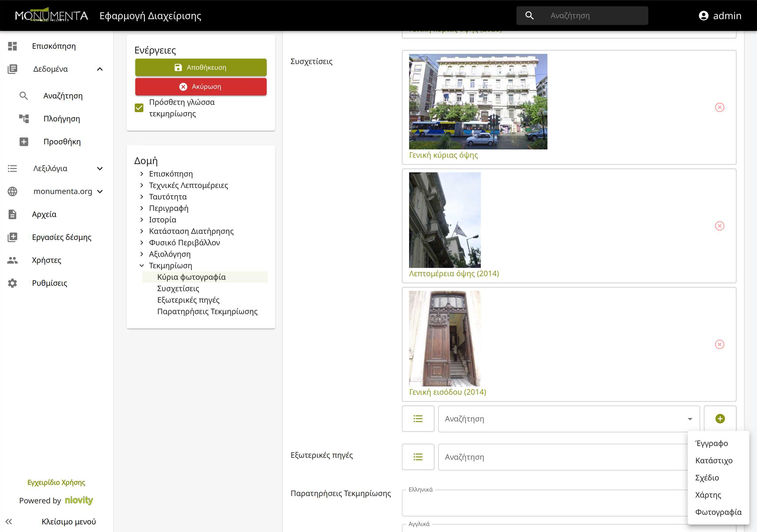
Task: Click the facade detail with flag thumbnail
Action: 445,220
